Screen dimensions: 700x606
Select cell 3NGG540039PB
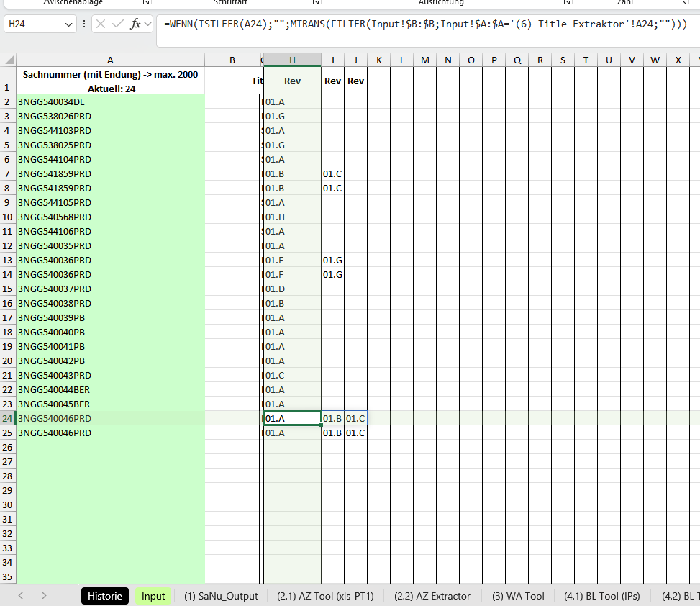pos(110,318)
